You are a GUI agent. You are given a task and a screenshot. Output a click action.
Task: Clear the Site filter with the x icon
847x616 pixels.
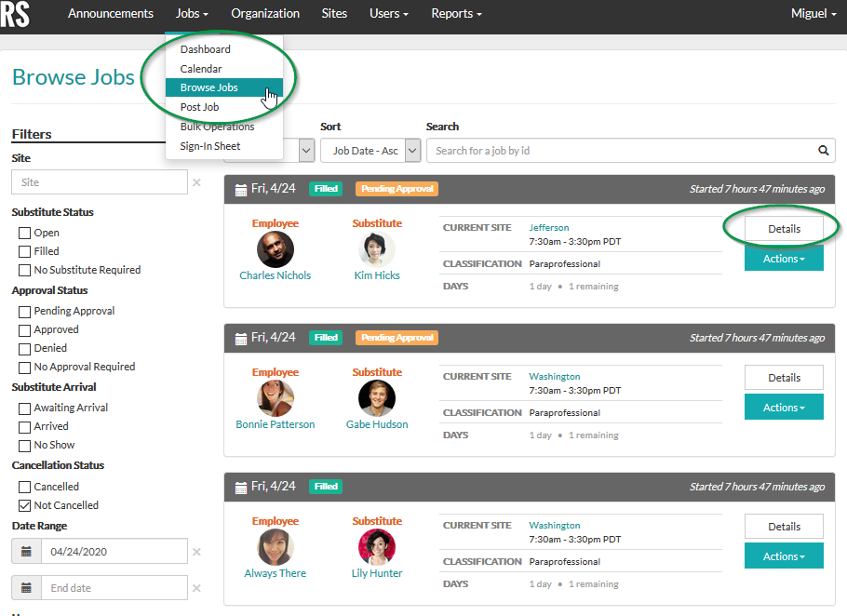coord(195,182)
